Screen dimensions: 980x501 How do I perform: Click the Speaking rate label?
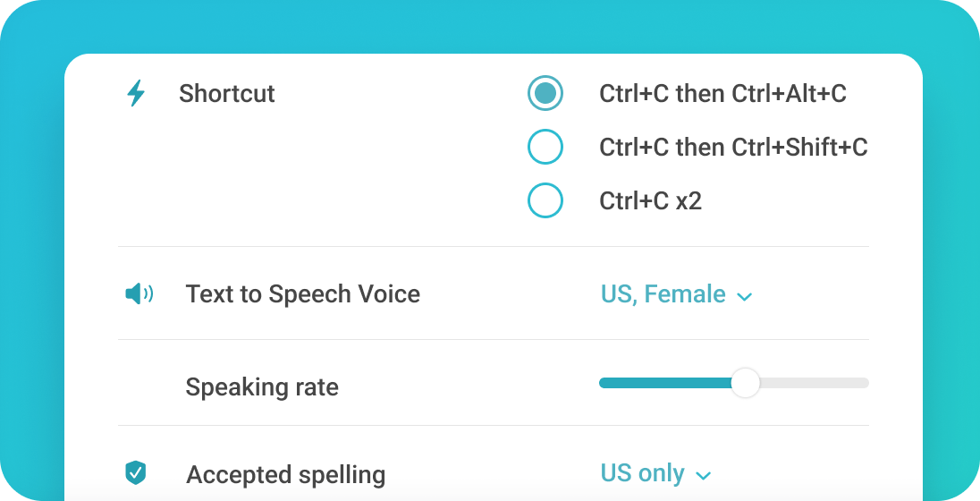pos(262,387)
